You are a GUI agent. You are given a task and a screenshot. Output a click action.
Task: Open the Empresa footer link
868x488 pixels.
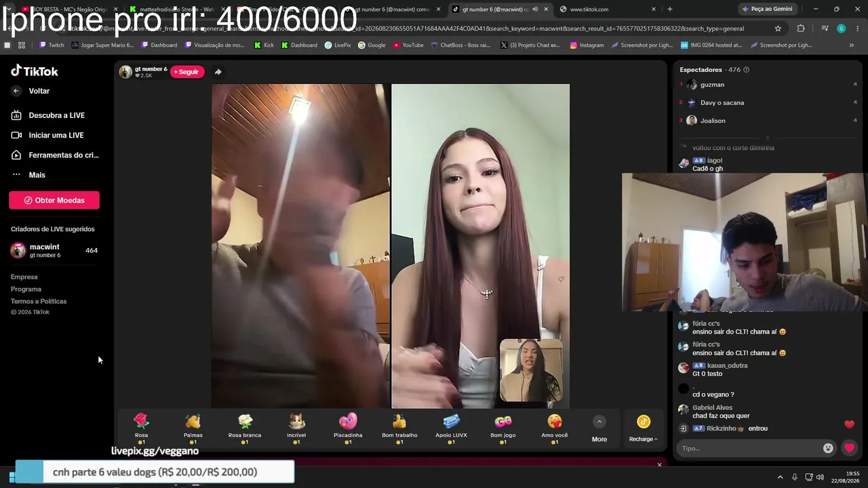(24, 277)
